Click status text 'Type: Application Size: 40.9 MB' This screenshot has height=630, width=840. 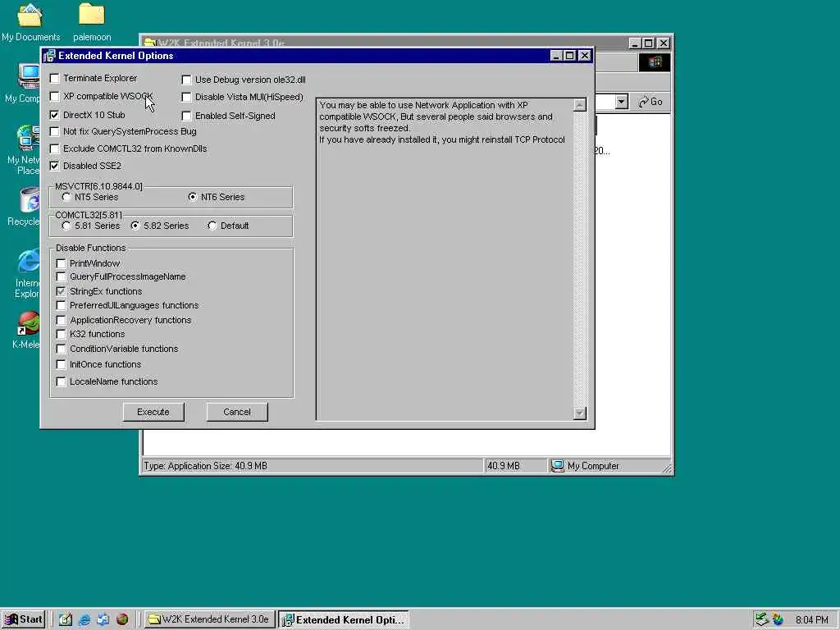[206, 466]
